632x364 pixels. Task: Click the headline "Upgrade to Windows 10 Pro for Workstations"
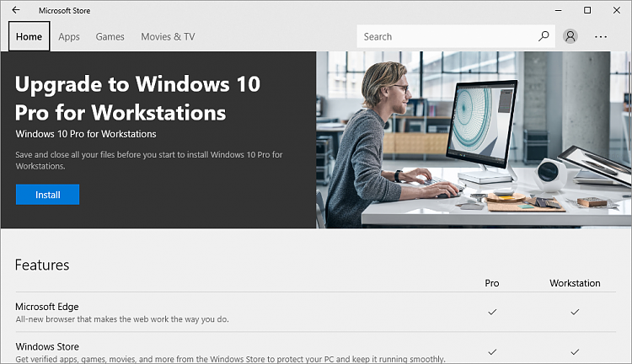pyautogui.click(x=137, y=98)
